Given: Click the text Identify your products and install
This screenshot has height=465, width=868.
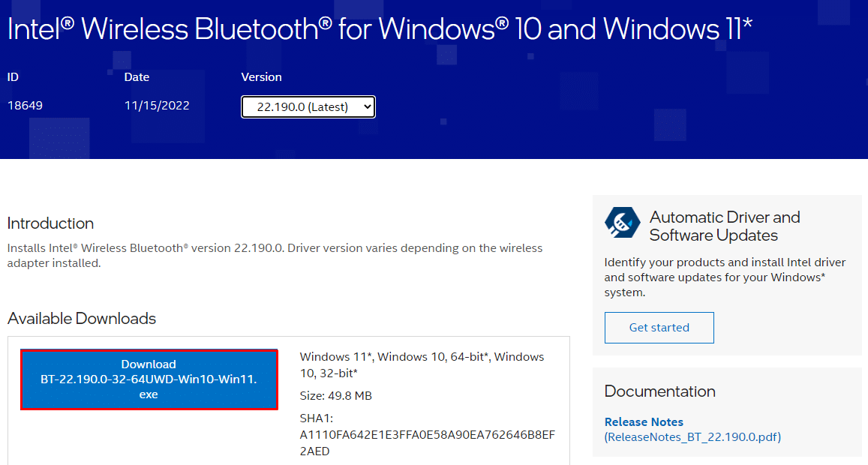Looking at the screenshot, I should tap(725, 277).
